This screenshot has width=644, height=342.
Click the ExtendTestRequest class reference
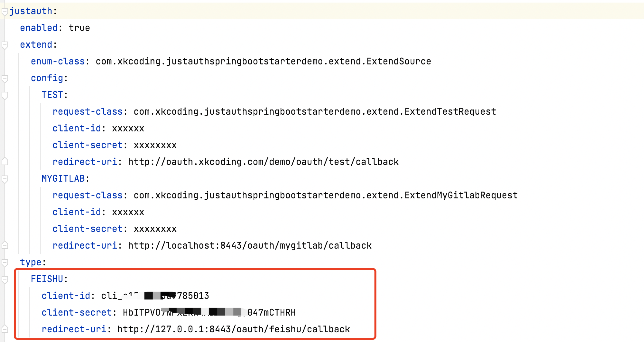coord(314,111)
